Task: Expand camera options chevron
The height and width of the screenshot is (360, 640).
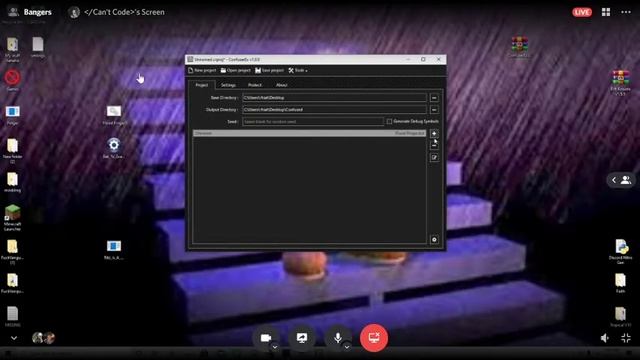Action: coord(275,347)
